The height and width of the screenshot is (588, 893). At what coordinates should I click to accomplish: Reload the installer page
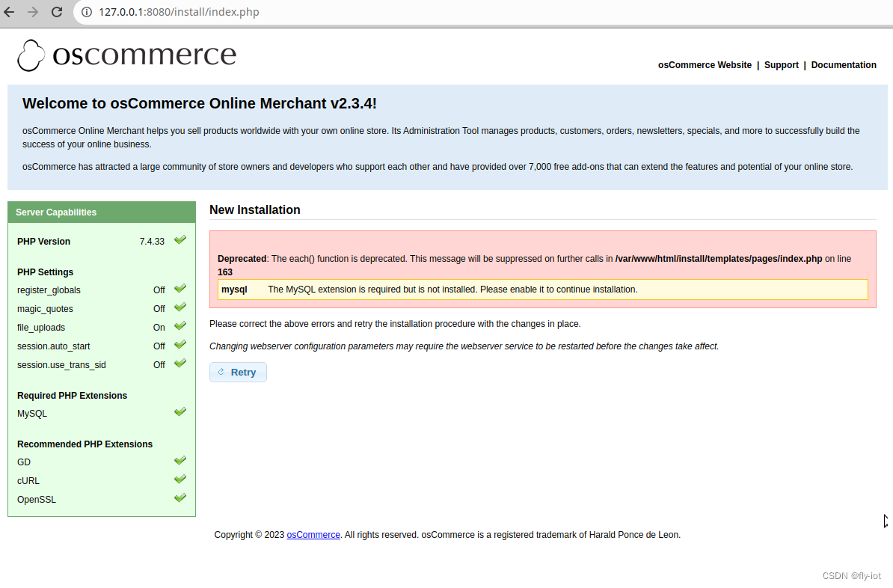(x=57, y=12)
